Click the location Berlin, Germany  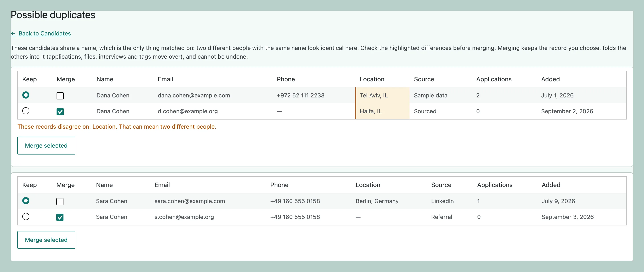pos(377,201)
